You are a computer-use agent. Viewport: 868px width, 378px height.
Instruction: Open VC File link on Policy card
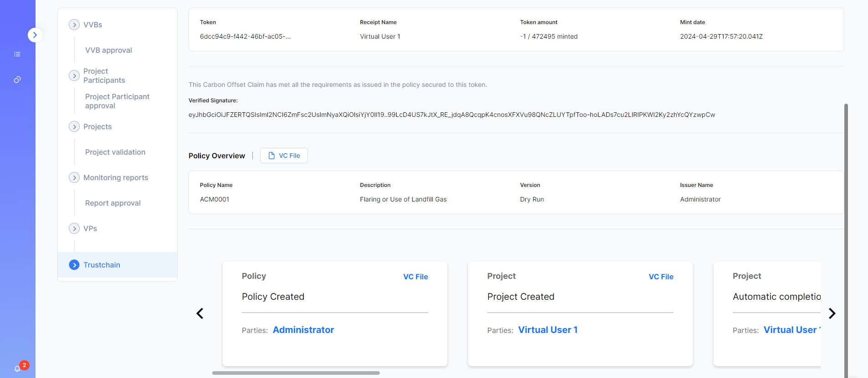(x=415, y=277)
